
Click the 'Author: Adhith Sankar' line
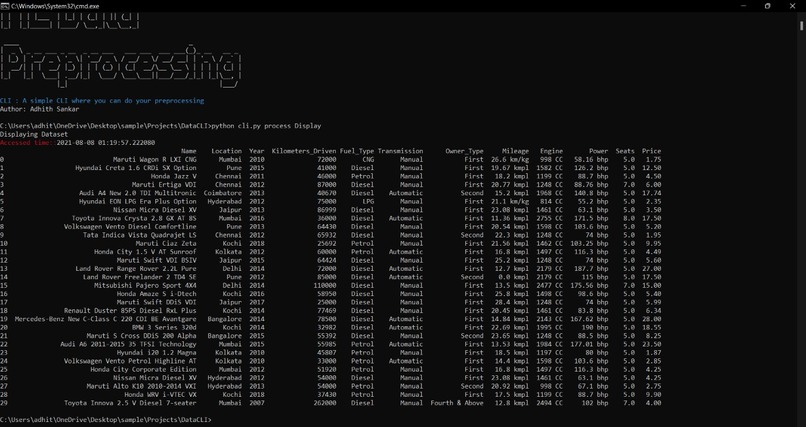tap(40, 109)
